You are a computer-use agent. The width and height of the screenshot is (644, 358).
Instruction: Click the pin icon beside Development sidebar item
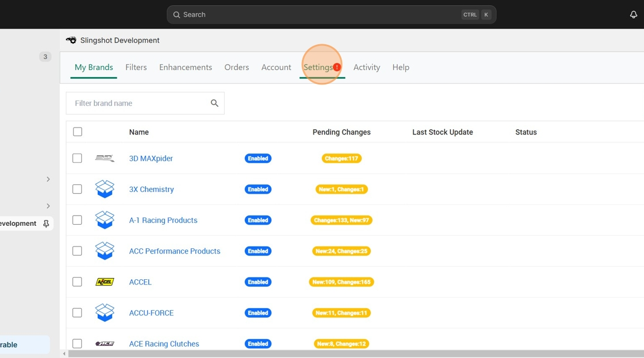pos(46,224)
